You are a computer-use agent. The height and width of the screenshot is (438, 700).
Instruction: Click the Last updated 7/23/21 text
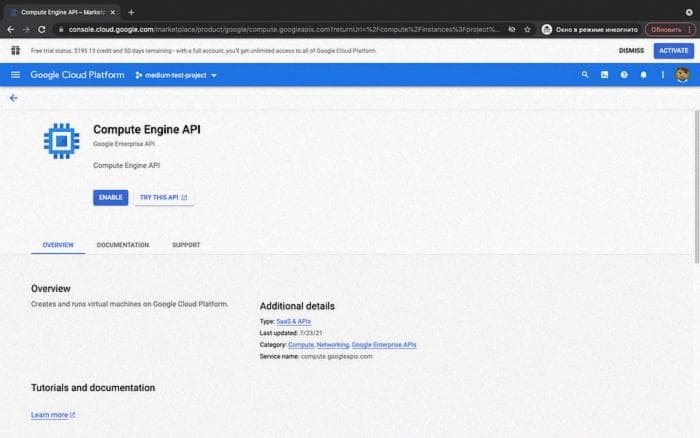pos(291,333)
